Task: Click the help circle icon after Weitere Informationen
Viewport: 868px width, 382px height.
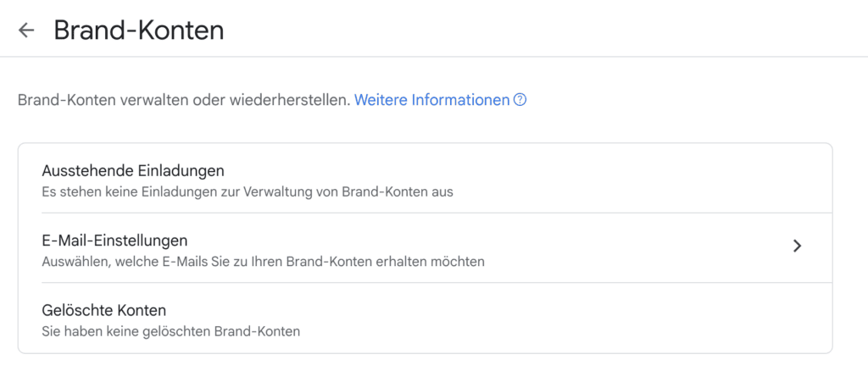Action: pos(520,100)
